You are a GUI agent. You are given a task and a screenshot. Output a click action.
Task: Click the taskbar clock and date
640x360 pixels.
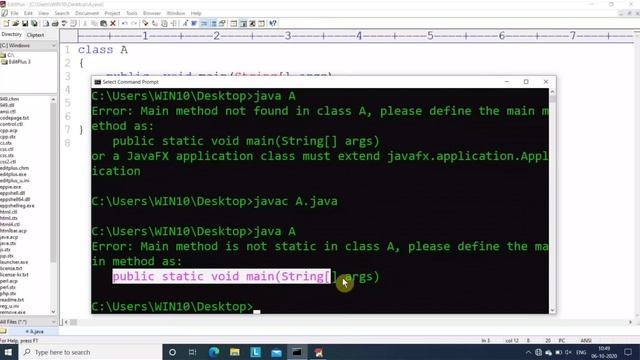coord(604,352)
